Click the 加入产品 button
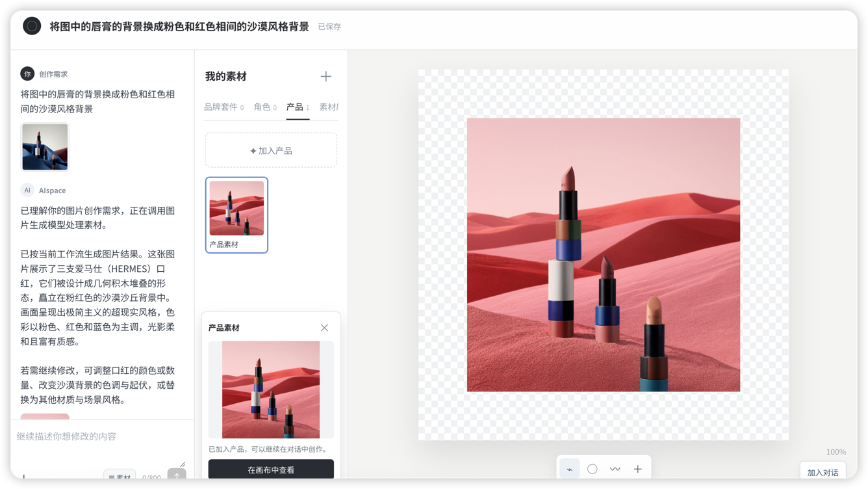The width and height of the screenshot is (868, 489). (x=271, y=150)
